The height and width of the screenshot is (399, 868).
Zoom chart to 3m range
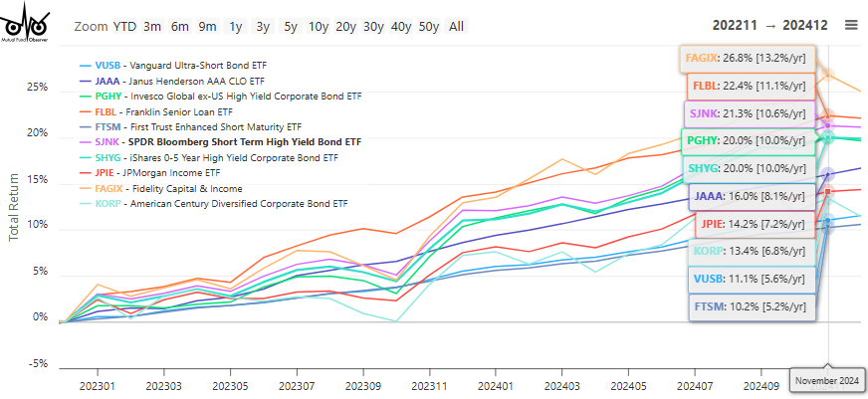click(x=152, y=26)
